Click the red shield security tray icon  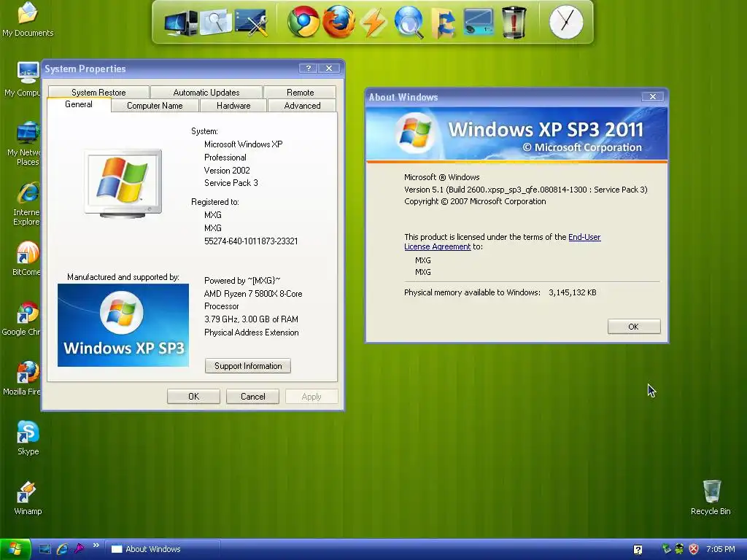tap(694, 549)
